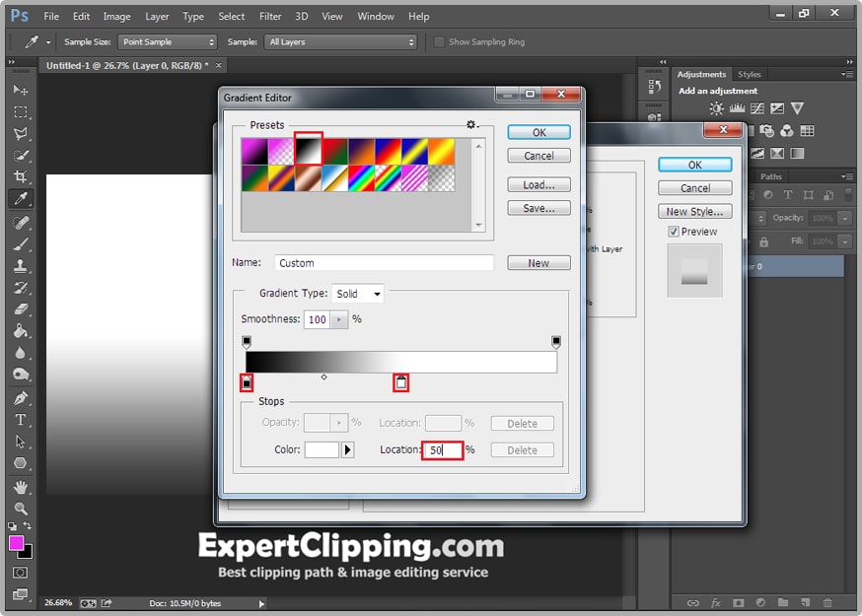Click the Brightness/Contrast adjustment icon

coord(717,108)
